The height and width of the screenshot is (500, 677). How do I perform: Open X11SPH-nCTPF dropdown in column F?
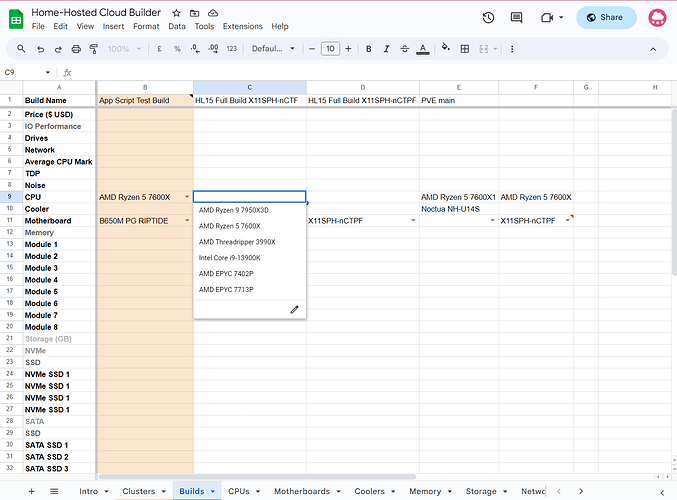[x=567, y=221]
